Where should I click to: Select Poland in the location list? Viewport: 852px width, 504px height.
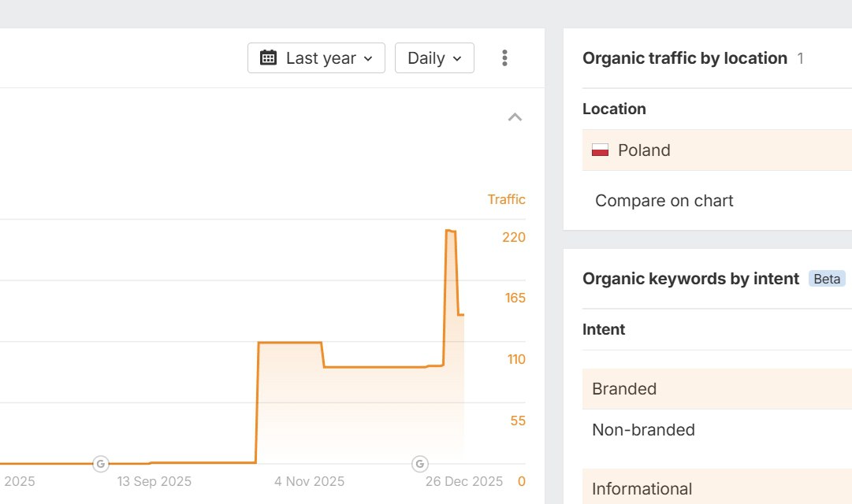tap(644, 150)
